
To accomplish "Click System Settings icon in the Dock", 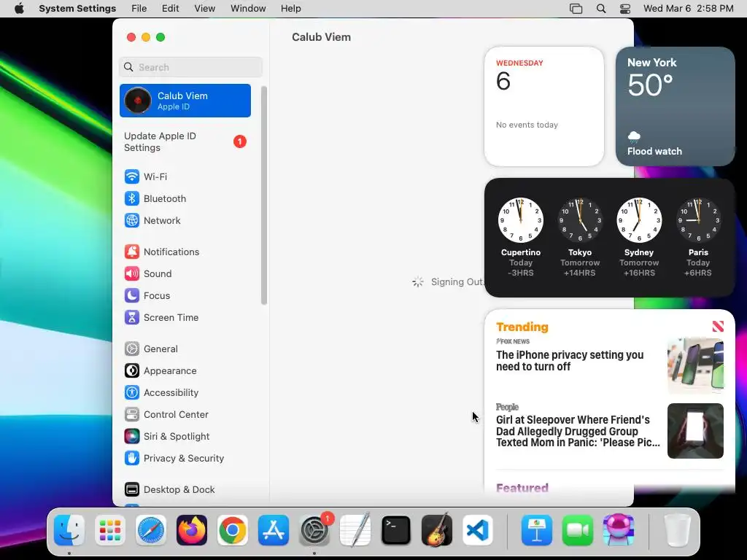I will 314,531.
